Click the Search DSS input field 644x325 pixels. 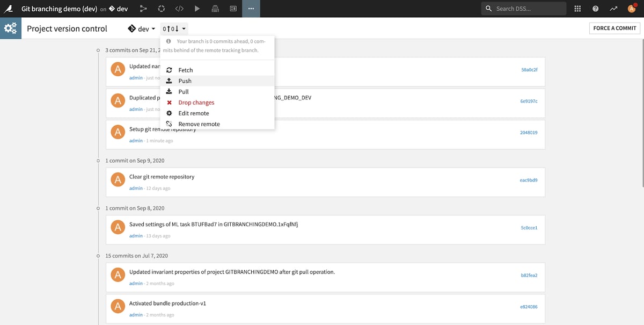529,8
